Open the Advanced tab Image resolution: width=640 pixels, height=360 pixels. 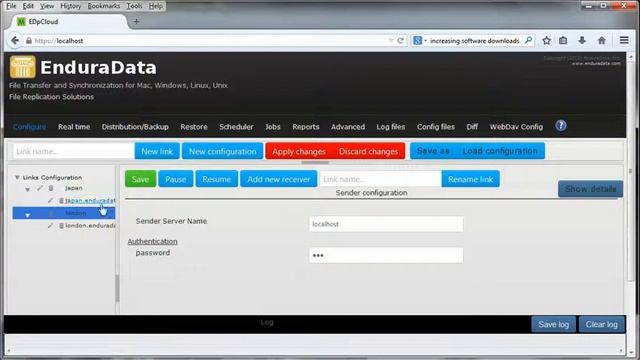point(348,127)
